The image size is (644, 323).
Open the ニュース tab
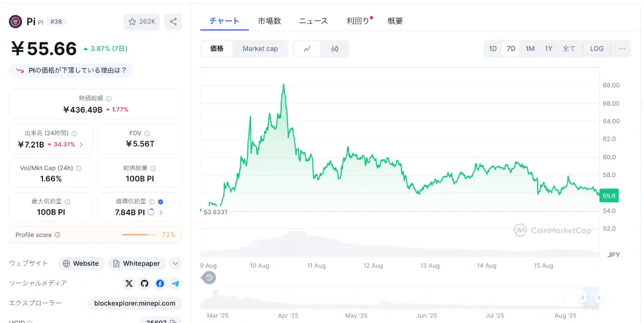(x=313, y=21)
